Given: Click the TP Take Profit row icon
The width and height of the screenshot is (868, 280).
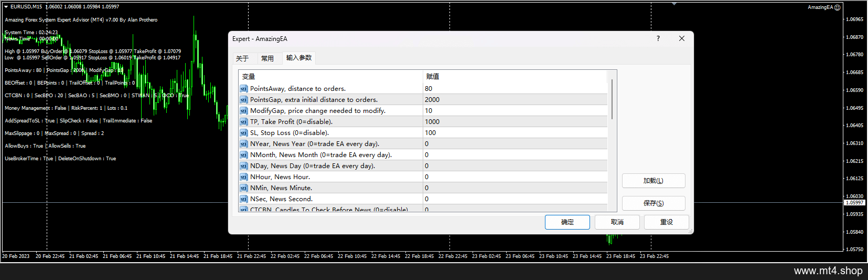Looking at the screenshot, I should pyautogui.click(x=244, y=122).
